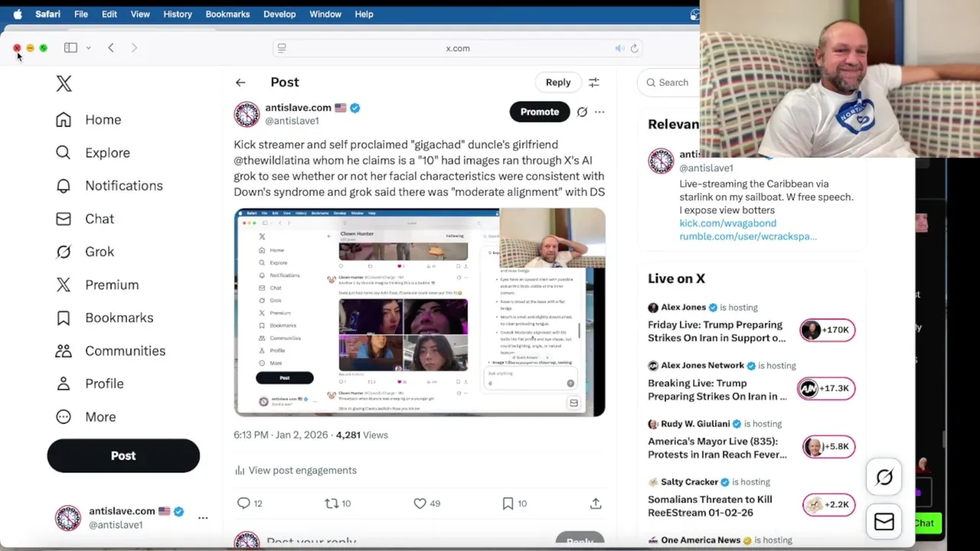This screenshot has height=551, width=980.
Task: Join Alex Jones Friday Live broadcast
Action: click(x=717, y=331)
